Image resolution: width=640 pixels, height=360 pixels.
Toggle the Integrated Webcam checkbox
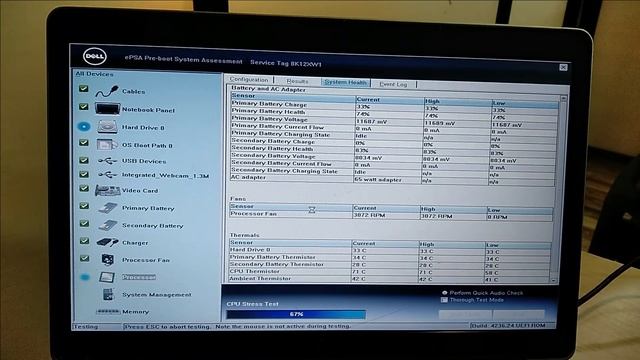84,174
